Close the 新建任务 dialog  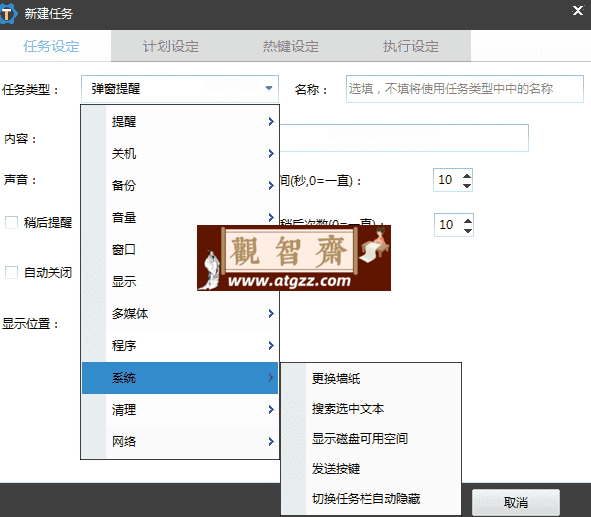tap(577, 11)
